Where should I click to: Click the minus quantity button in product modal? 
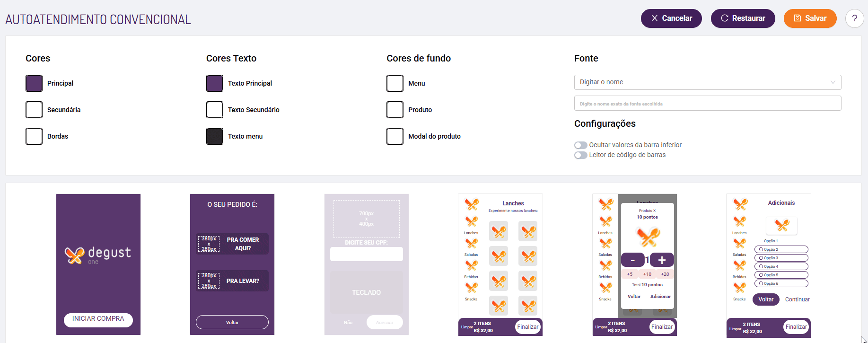click(632, 260)
